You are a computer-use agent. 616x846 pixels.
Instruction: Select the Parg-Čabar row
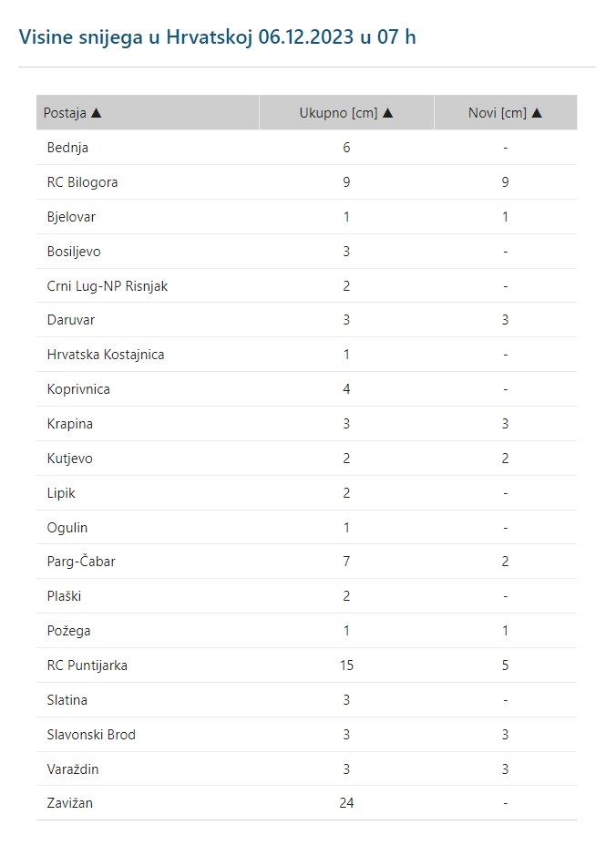pyautogui.click(x=81, y=562)
